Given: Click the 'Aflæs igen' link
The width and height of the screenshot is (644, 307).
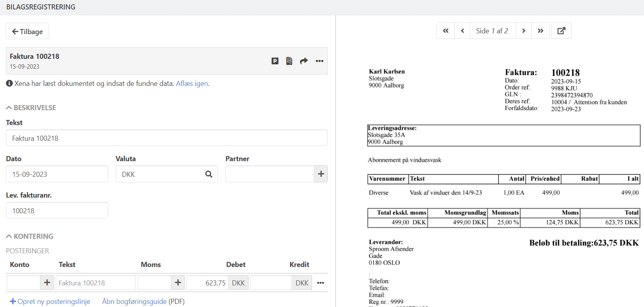Looking at the screenshot, I should click(x=192, y=84).
